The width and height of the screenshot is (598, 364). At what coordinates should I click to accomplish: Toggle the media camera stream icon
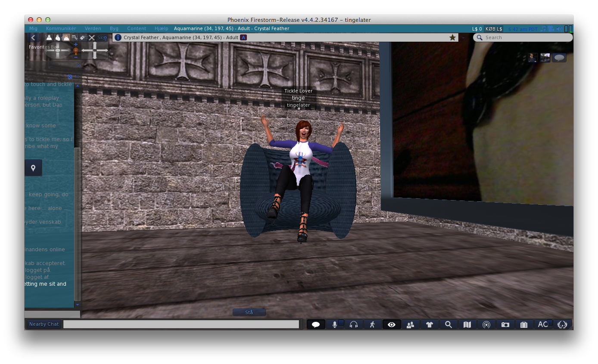coord(551,29)
